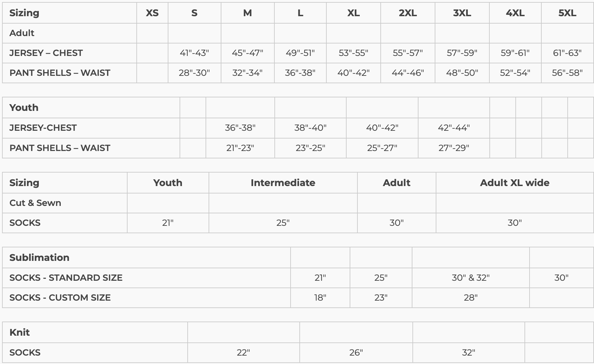The height and width of the screenshot is (364, 594).
Task: Select the 45"-47" jersey chest cell
Action: [247, 53]
